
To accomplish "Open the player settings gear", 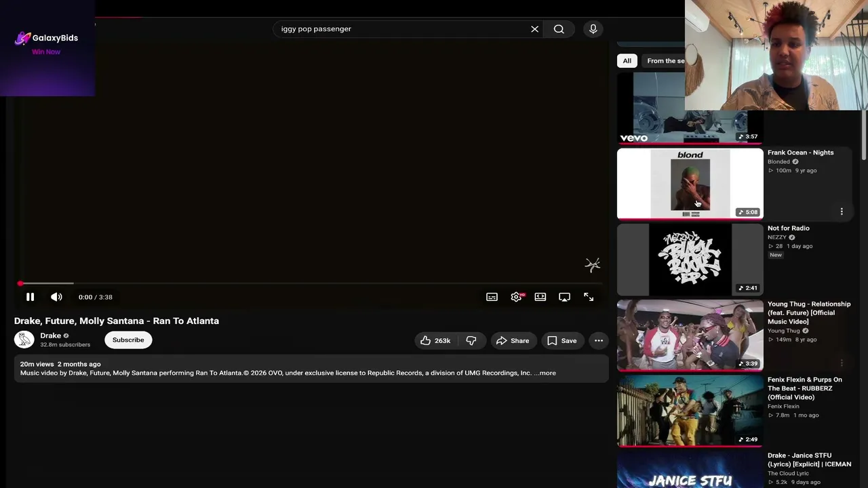I will pos(516,297).
